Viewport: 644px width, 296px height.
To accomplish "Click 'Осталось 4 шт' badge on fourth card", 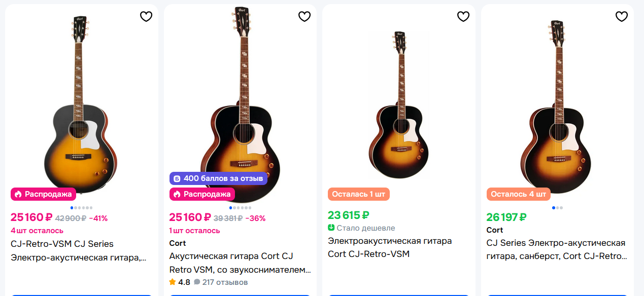I will tap(518, 194).
